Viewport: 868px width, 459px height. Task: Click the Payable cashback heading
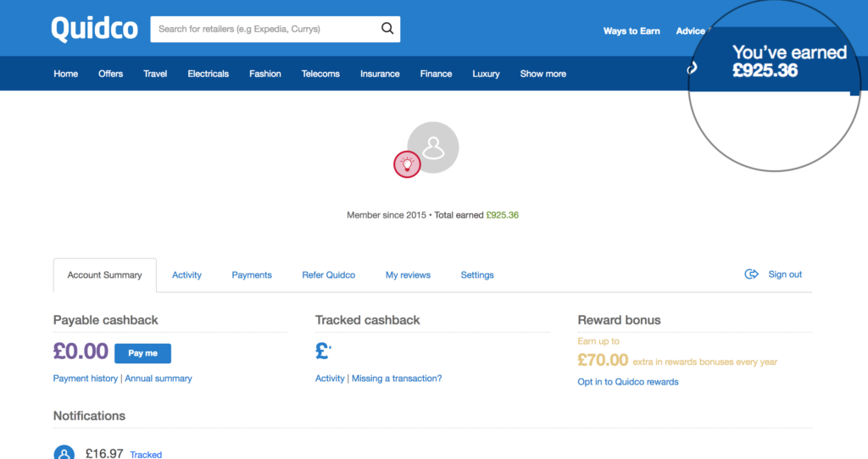(106, 320)
